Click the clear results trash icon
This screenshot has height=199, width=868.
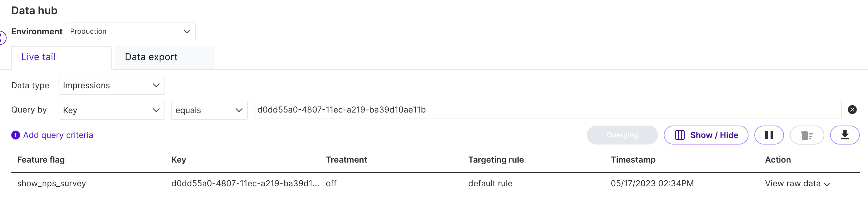click(x=807, y=135)
